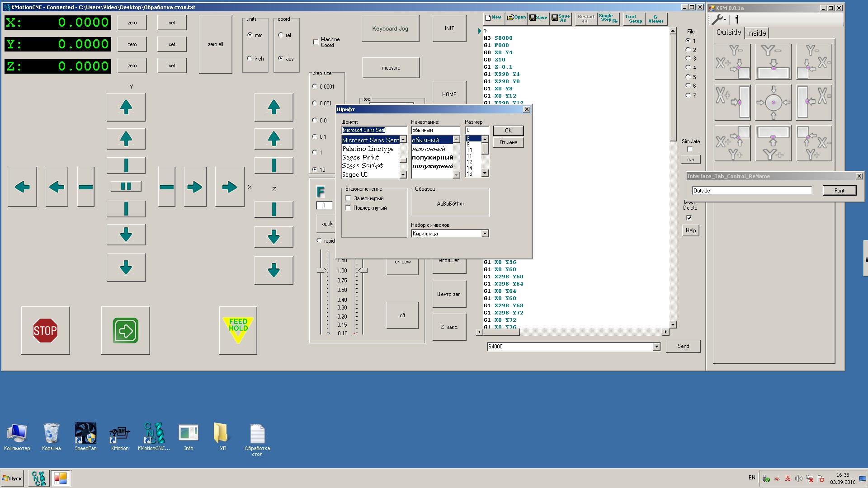Click the feed rate slider thumb
The height and width of the screenshot is (488, 868).
pyautogui.click(x=321, y=270)
